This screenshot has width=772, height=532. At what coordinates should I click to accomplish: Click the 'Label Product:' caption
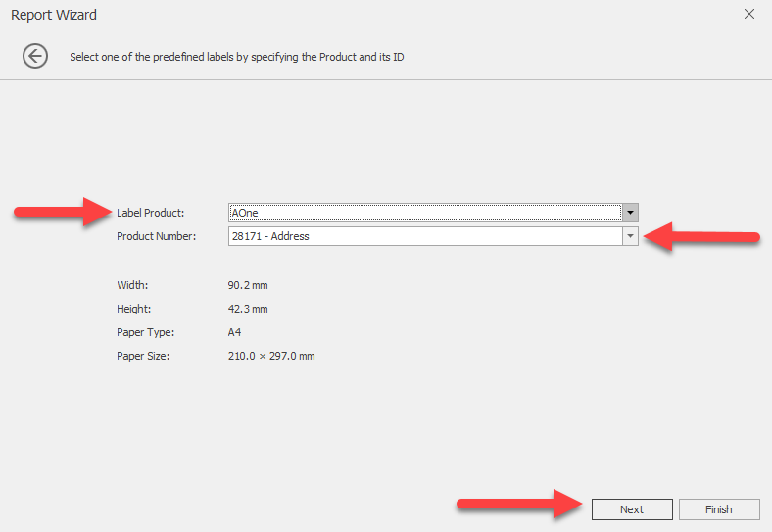tap(150, 213)
